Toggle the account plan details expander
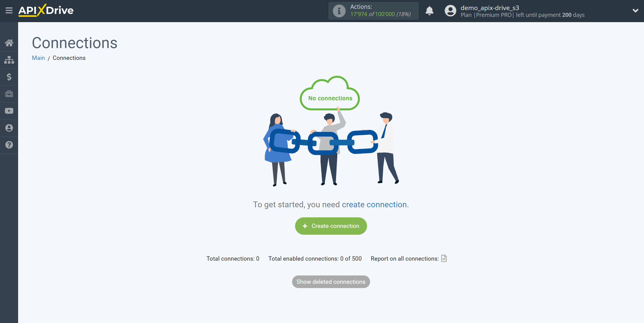Image resolution: width=644 pixels, height=323 pixels. click(x=636, y=11)
